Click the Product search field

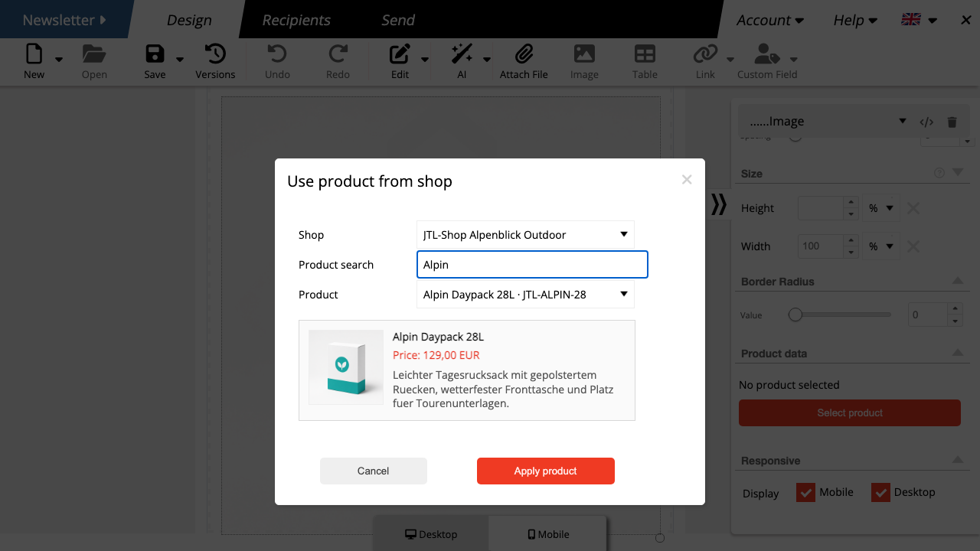pos(532,265)
